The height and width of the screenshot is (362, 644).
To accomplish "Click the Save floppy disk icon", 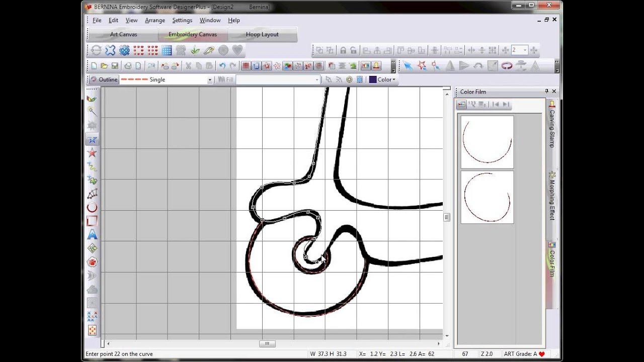I will pyautogui.click(x=115, y=66).
